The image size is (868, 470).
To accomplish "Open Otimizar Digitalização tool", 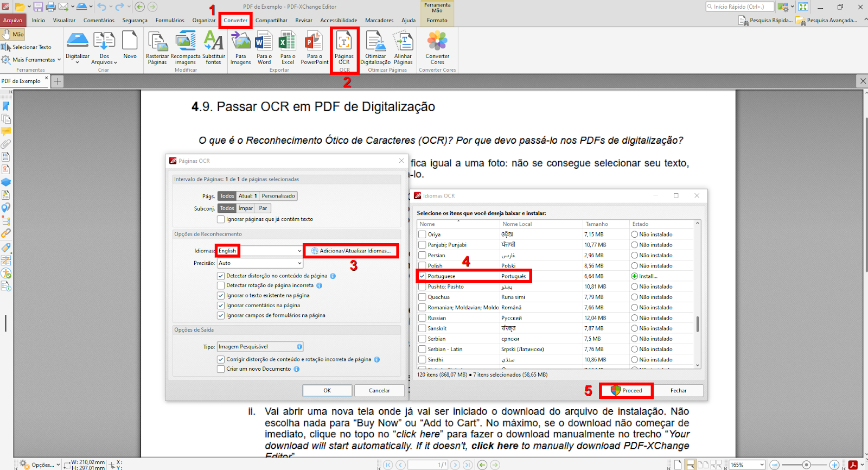I will pyautogui.click(x=375, y=48).
